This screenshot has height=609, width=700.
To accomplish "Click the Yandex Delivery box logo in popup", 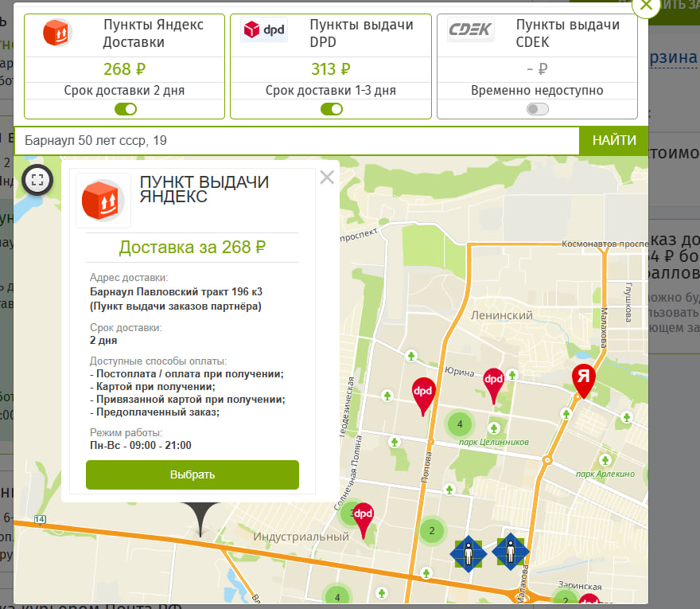I will [x=103, y=201].
